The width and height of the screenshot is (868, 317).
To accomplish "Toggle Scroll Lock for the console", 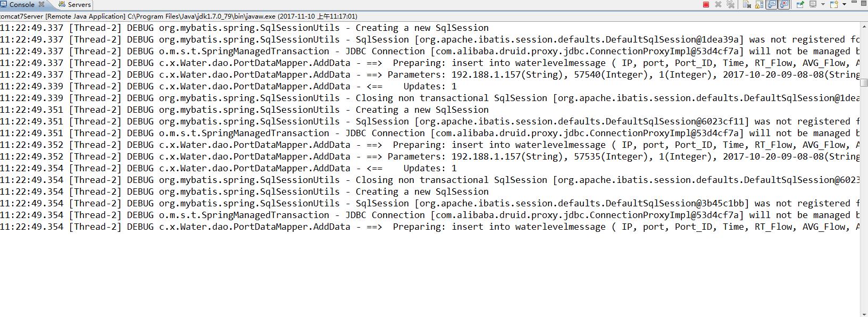I will (759, 4).
